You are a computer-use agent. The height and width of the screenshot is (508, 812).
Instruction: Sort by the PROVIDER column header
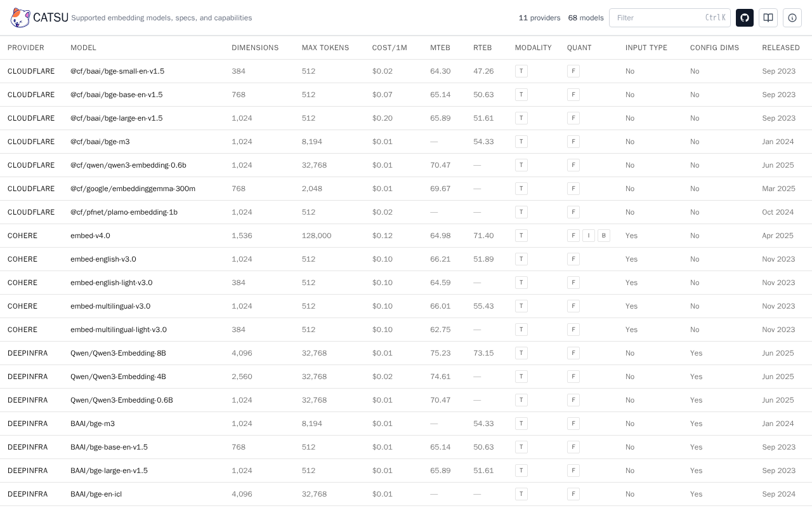pyautogui.click(x=26, y=48)
